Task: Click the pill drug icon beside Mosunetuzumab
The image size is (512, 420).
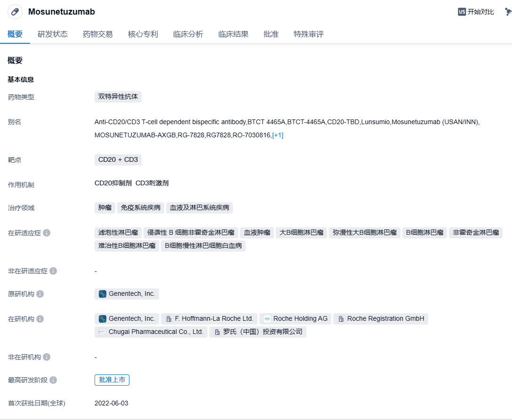Action: pyautogui.click(x=15, y=12)
